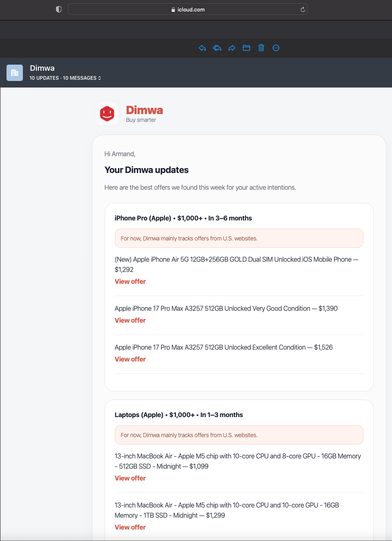
Task: View offer for 1TB SSD MacBook Air
Action: click(130, 527)
